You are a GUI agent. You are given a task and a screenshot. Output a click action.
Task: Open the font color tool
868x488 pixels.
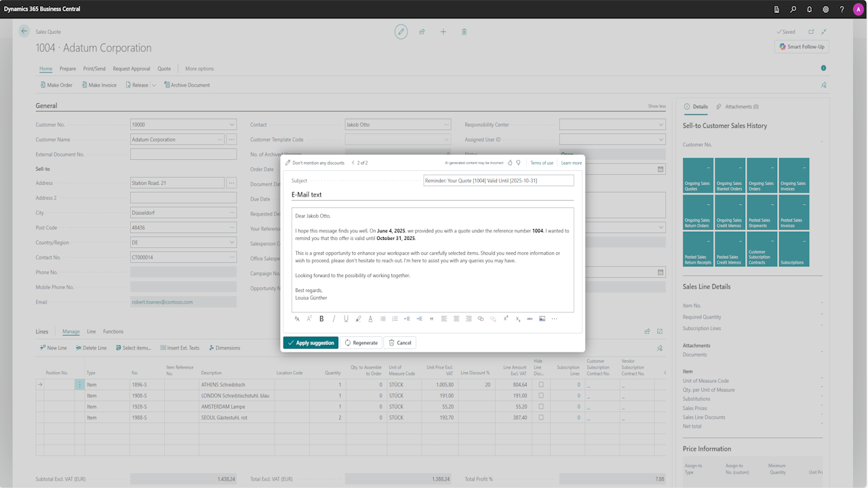370,319
